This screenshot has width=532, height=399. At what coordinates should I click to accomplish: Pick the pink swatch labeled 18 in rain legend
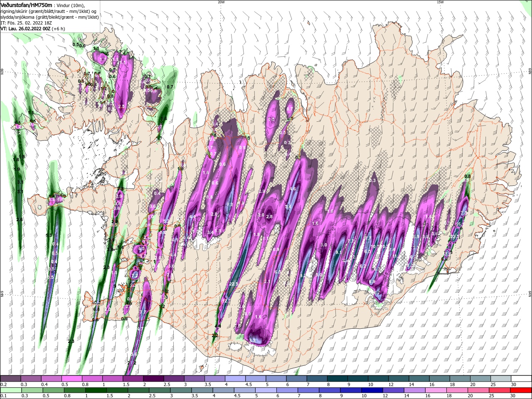point(457,390)
